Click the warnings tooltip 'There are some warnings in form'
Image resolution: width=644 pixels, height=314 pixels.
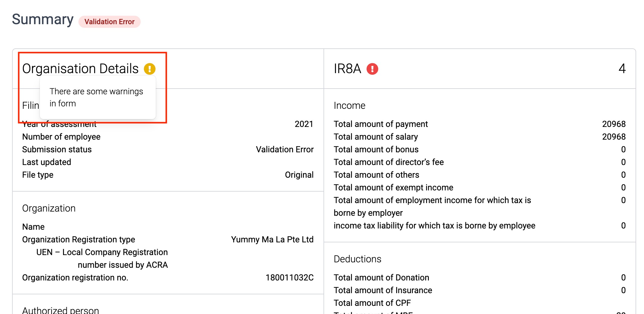97,97
